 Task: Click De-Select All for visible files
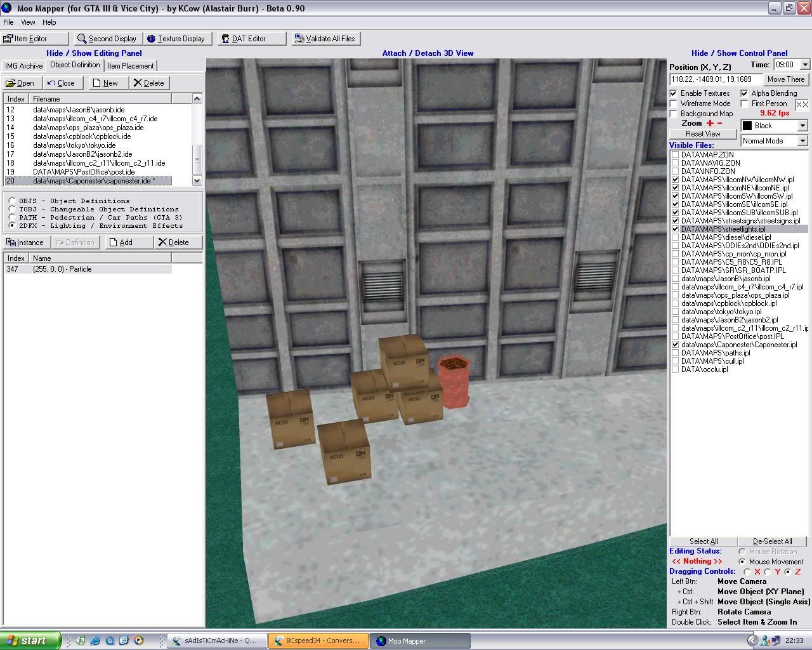tap(773, 541)
